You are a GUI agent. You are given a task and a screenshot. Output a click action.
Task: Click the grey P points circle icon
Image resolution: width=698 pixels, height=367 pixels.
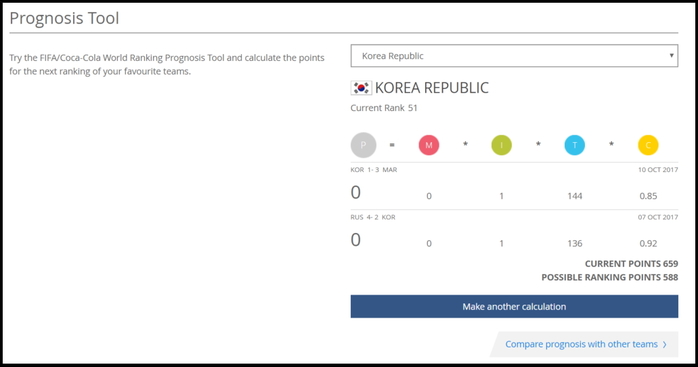[x=363, y=145]
